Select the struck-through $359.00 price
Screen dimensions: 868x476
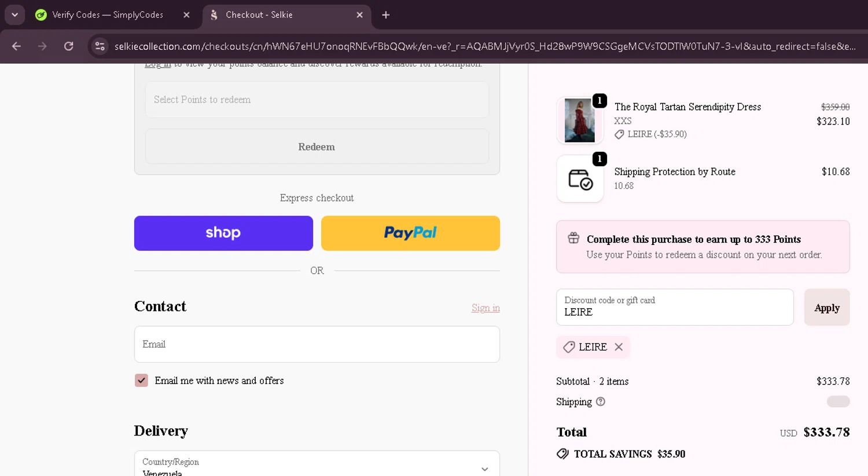coord(836,107)
